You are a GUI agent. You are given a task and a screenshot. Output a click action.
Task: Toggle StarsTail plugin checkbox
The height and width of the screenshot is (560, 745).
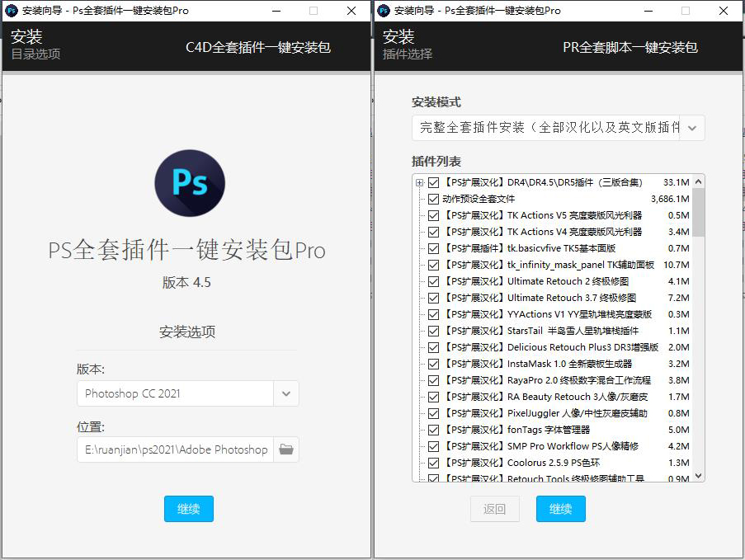tap(433, 331)
